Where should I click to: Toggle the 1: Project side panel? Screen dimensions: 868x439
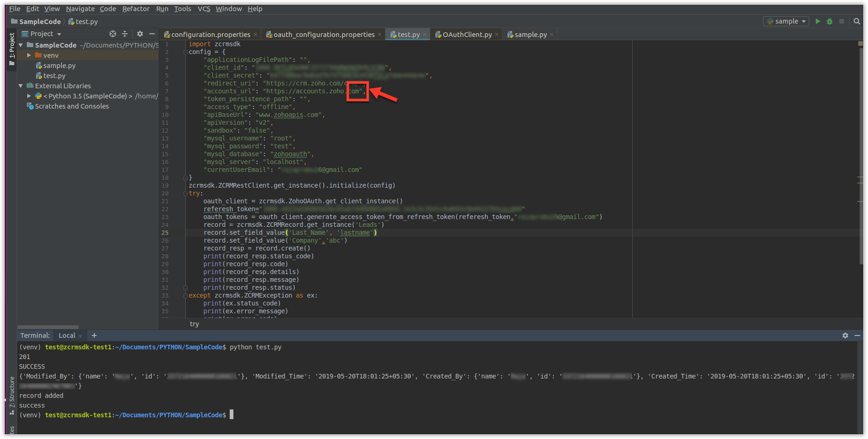[x=12, y=49]
